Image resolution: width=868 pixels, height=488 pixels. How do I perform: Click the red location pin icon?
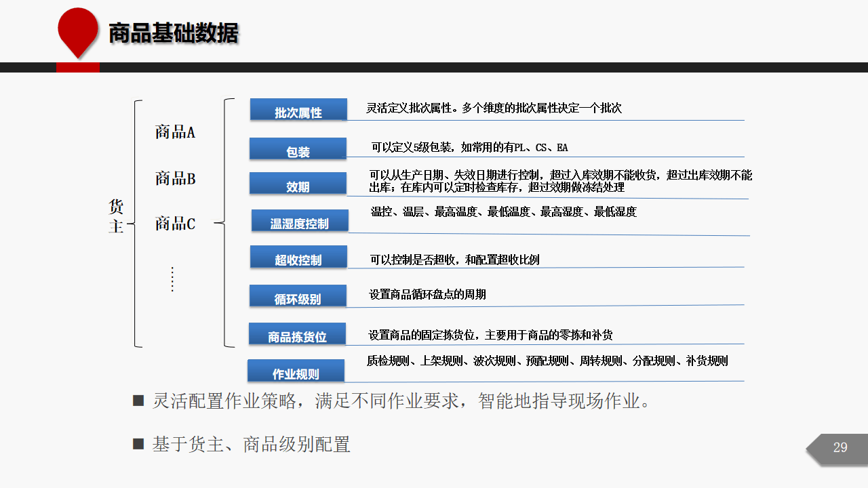pyautogui.click(x=78, y=33)
